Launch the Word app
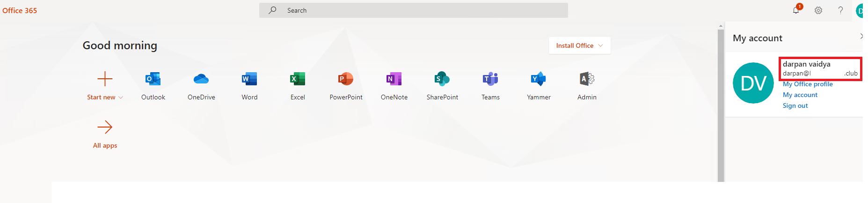This screenshot has height=203, width=868. (249, 86)
